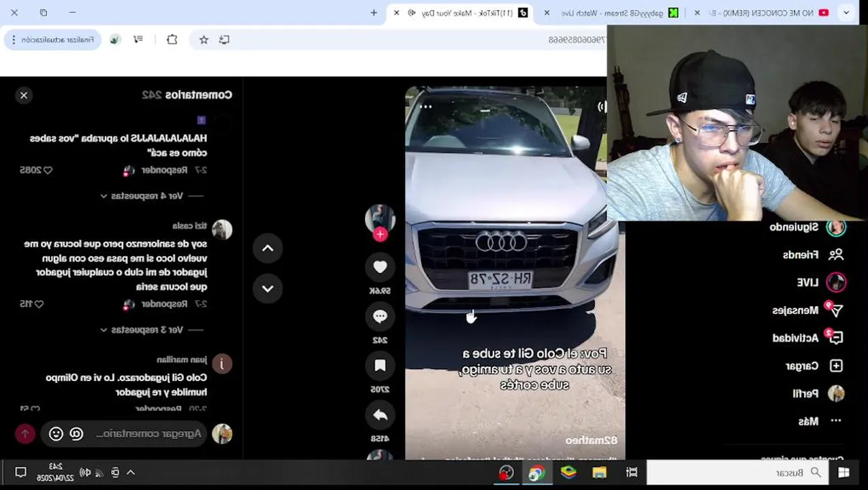
Task: Insert mention with @ icon
Action: tap(76, 434)
